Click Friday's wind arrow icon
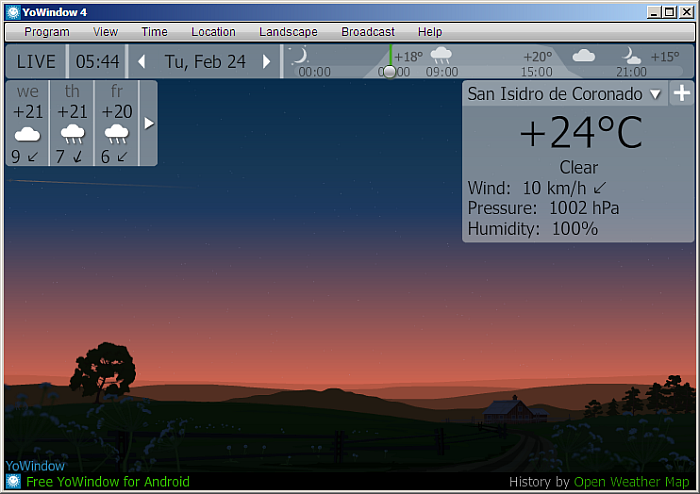The image size is (700, 494). pos(122,157)
